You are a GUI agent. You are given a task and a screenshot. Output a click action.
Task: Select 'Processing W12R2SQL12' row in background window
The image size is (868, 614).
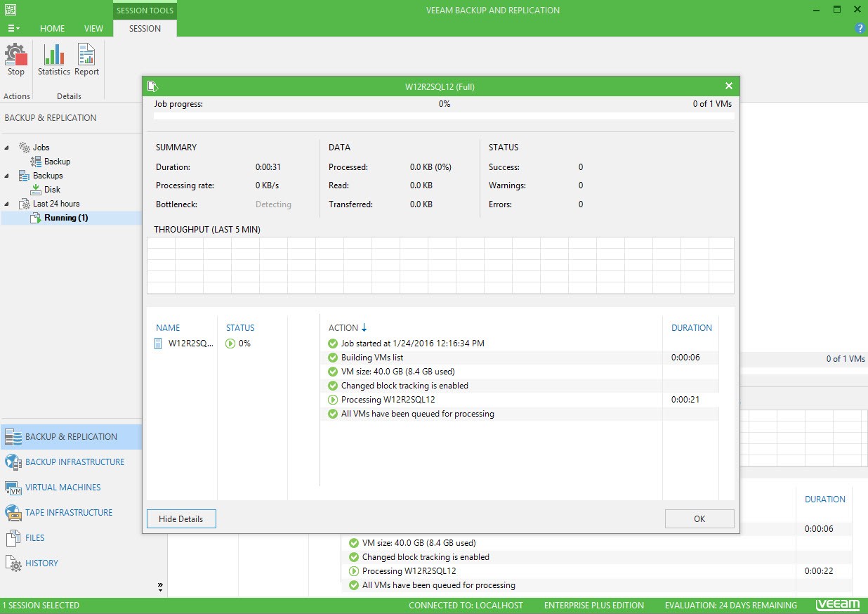pyautogui.click(x=597, y=571)
